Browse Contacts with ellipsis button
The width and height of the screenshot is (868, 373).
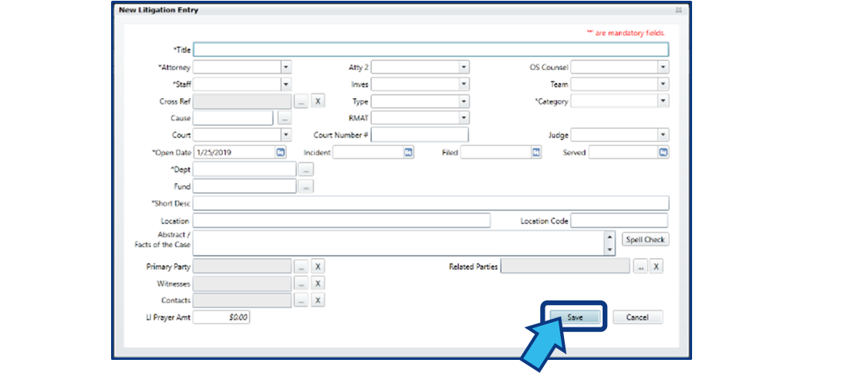coord(301,300)
